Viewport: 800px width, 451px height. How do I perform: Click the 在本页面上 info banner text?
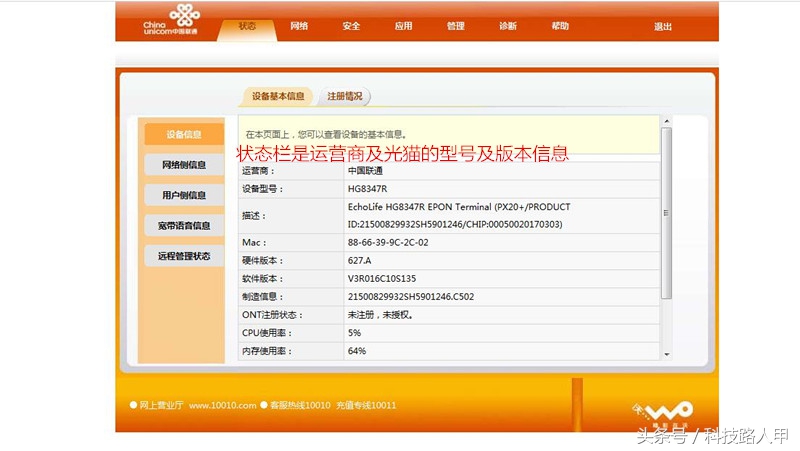pos(326,135)
